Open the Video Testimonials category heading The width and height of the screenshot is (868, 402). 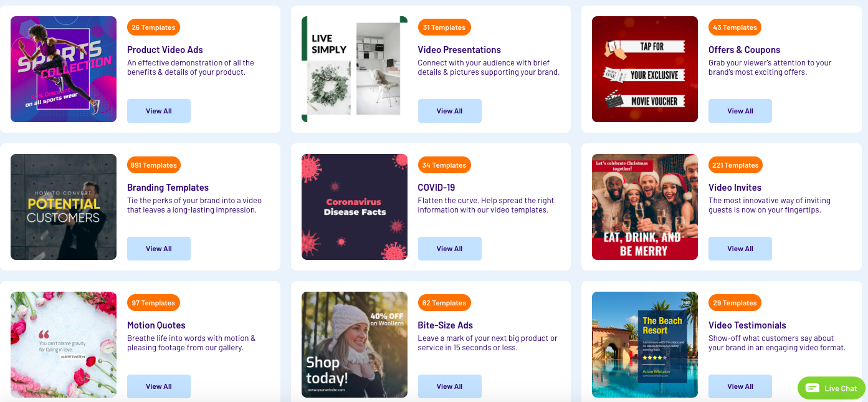(x=746, y=325)
